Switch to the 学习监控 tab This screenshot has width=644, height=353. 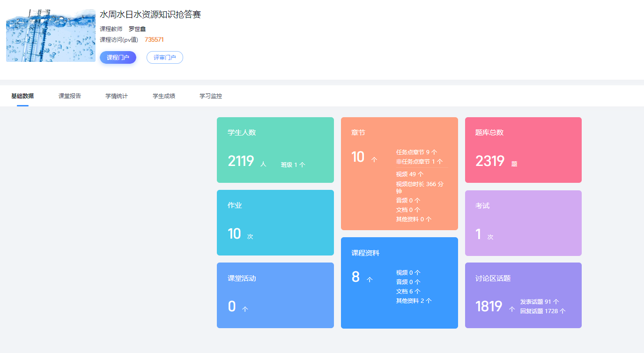click(211, 96)
